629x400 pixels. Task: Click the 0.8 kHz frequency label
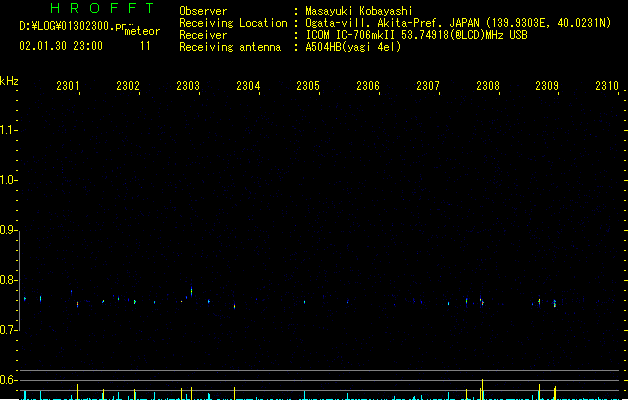[7, 280]
